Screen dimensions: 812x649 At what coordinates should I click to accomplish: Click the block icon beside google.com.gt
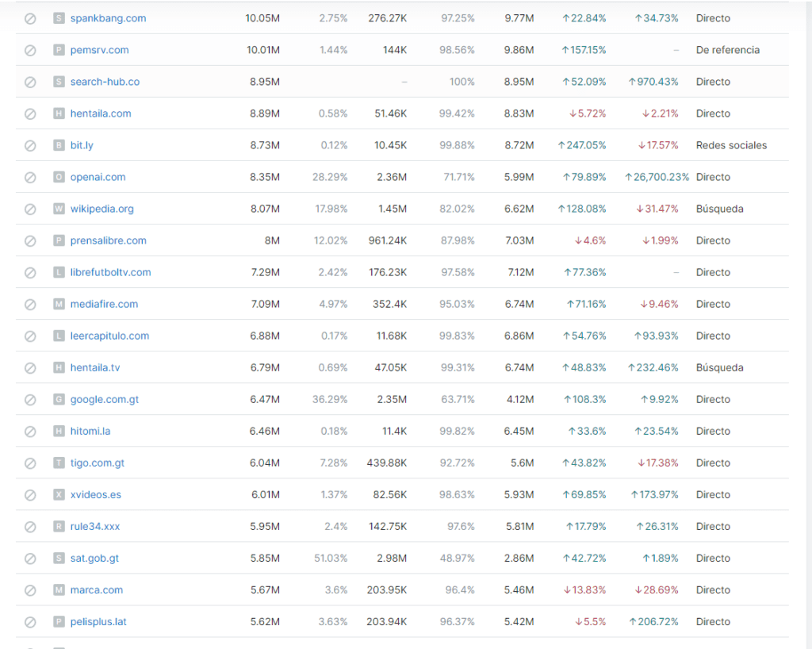pos(30,399)
